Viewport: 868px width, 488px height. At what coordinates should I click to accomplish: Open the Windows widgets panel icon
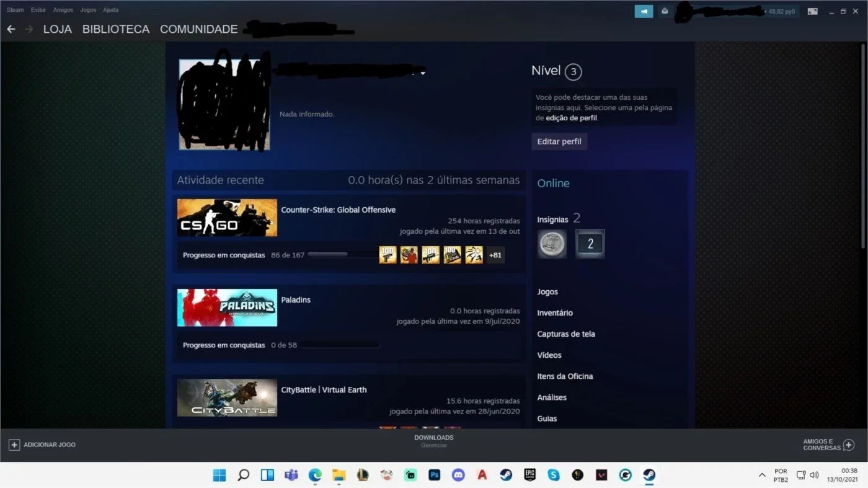[x=267, y=475]
